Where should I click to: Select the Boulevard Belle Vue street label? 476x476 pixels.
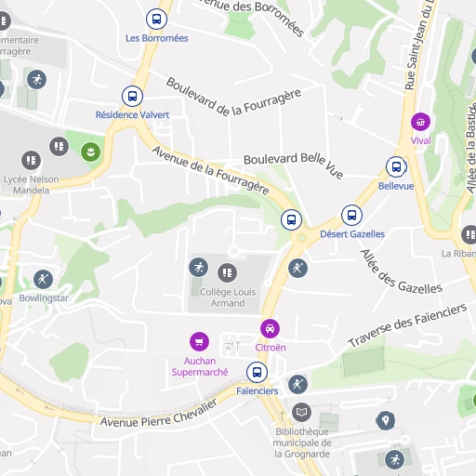(294, 165)
